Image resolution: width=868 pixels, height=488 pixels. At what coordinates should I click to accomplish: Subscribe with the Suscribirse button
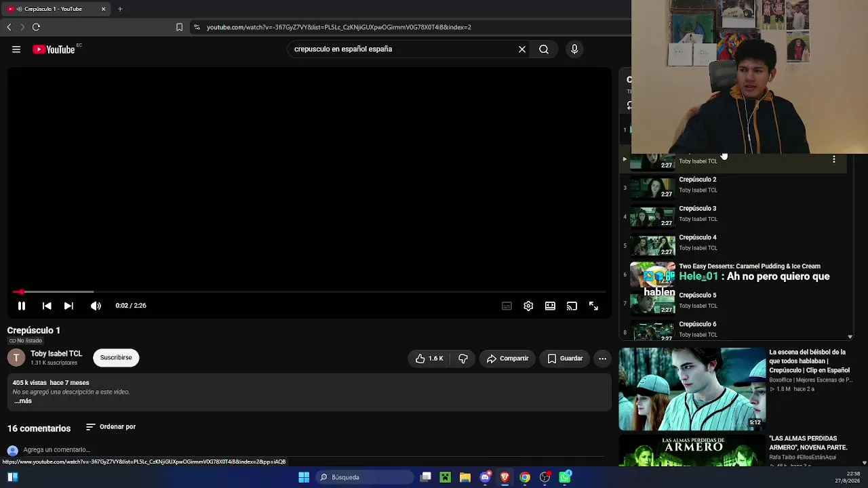pyautogui.click(x=116, y=358)
